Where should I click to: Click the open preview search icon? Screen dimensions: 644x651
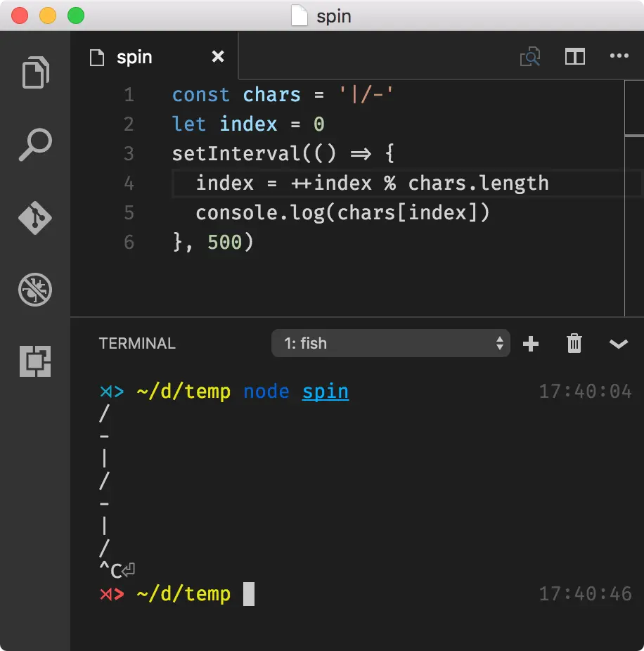530,56
